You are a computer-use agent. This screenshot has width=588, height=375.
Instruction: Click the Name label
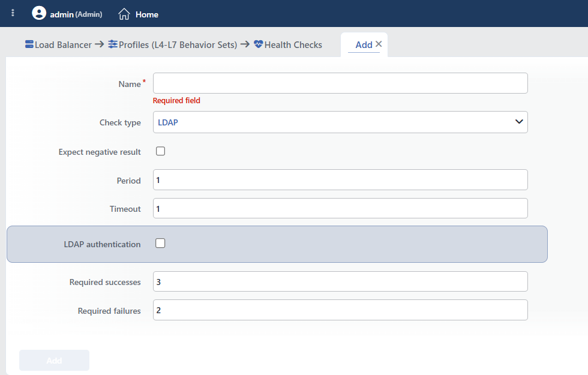(130, 84)
